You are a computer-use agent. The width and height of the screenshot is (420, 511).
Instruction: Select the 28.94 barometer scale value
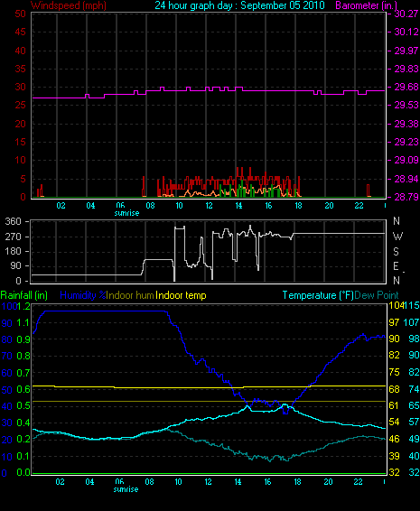[406, 179]
